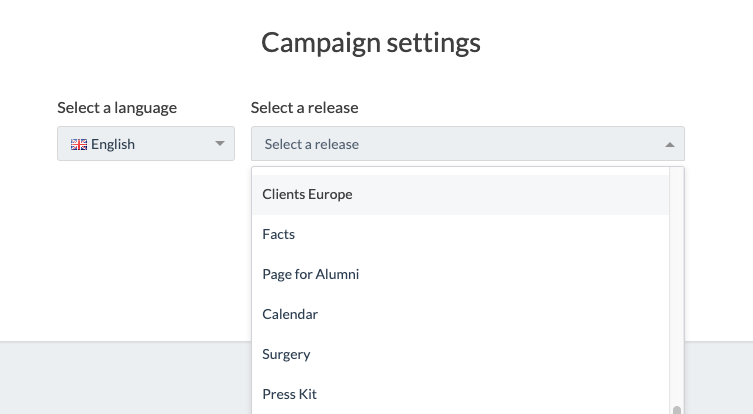Click the gray footer area left of list
Image resolution: width=753 pixels, height=414 pixels.
coord(125,378)
